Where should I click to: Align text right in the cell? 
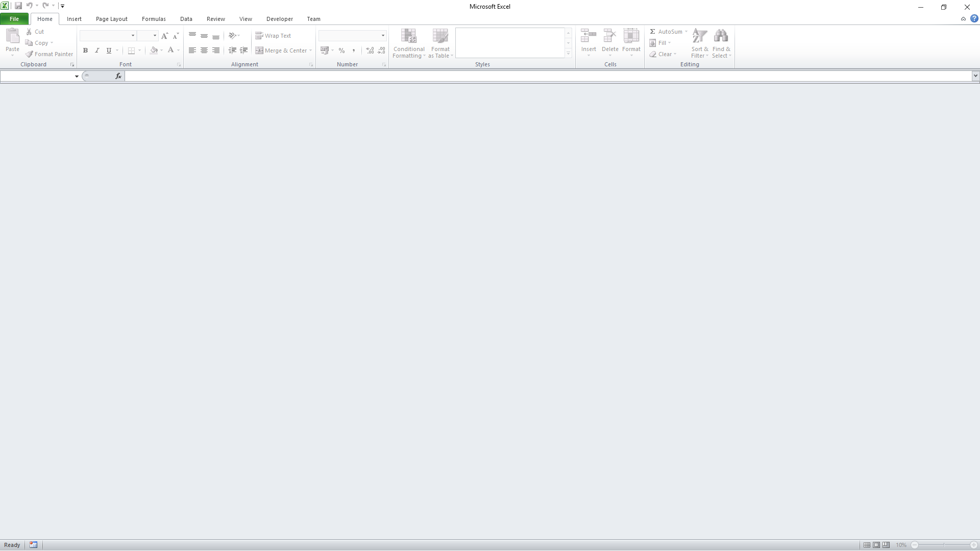click(x=216, y=51)
